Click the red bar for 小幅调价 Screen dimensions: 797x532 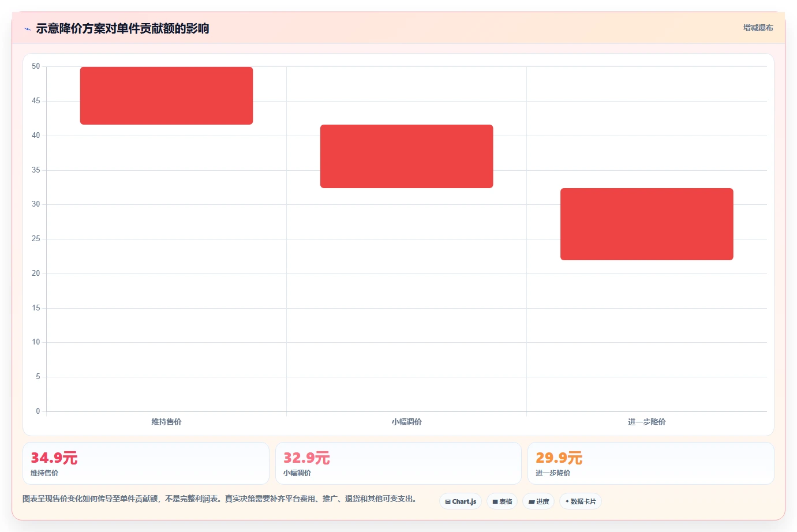click(x=406, y=156)
